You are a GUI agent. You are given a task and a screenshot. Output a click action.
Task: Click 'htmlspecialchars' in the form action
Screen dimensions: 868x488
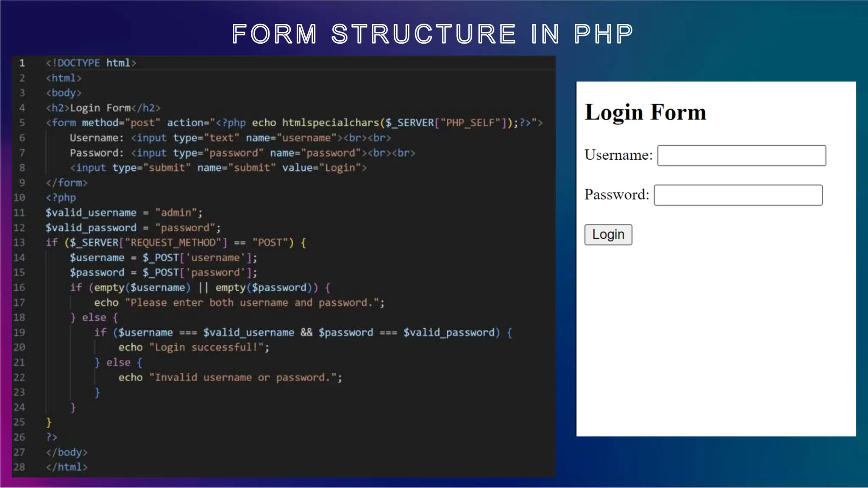coord(331,123)
